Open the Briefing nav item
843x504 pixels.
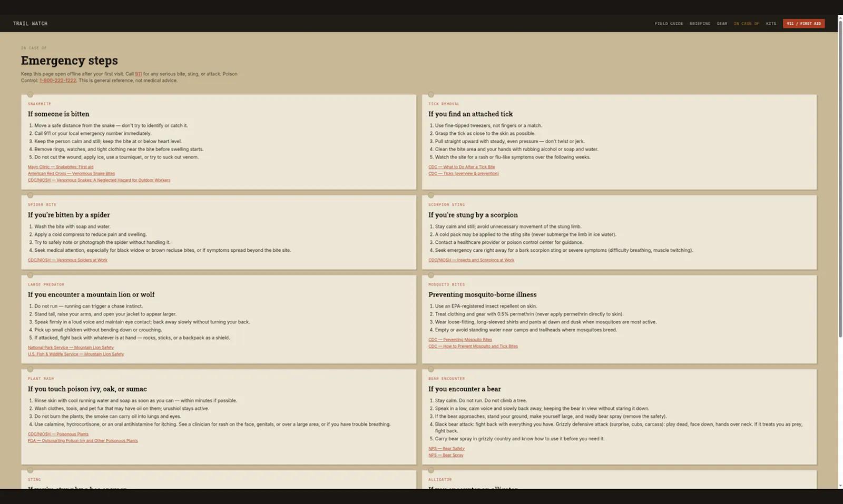point(700,24)
